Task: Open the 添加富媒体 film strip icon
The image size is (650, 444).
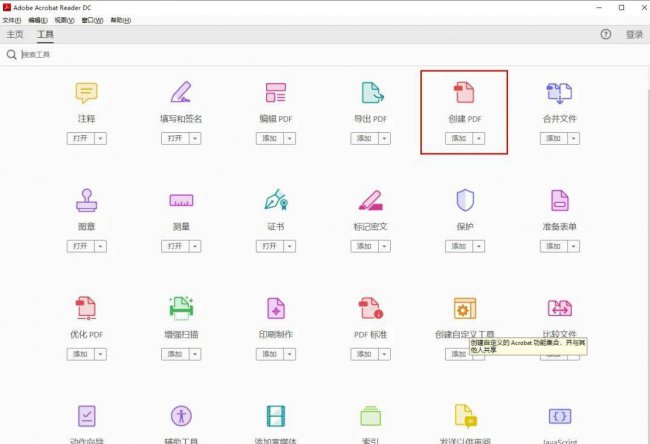Action: click(276, 416)
